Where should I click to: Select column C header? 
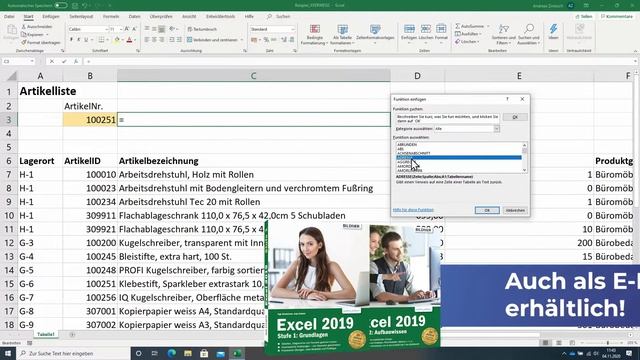point(253,76)
